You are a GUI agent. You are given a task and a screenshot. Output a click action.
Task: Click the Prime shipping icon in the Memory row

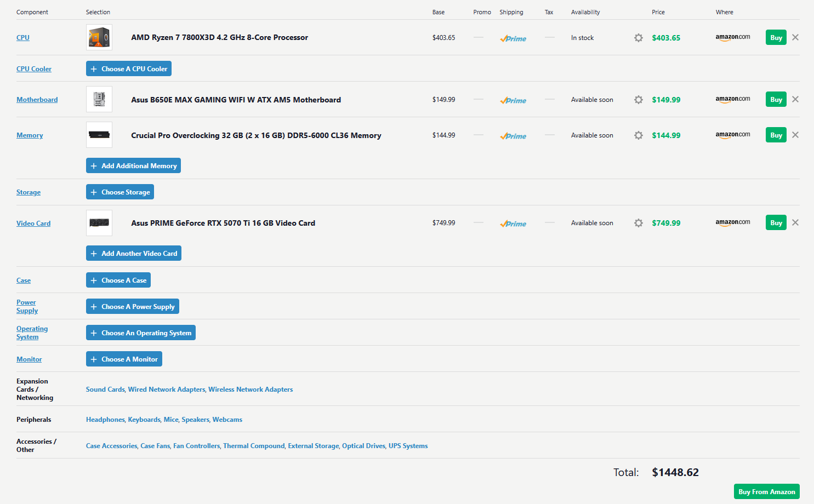coord(513,136)
